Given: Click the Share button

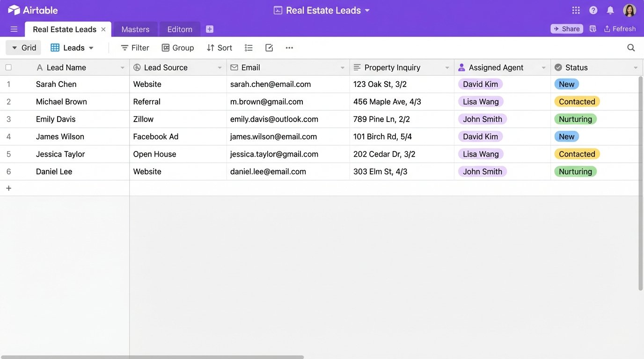Looking at the screenshot, I should pos(566,28).
